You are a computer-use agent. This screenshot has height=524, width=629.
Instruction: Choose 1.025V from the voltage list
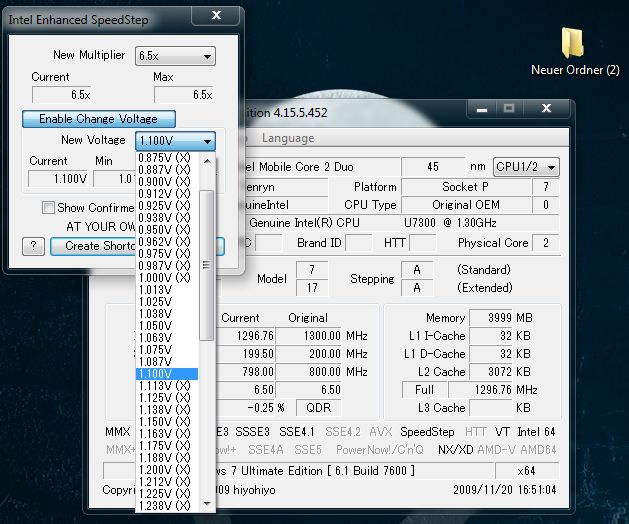pos(167,302)
